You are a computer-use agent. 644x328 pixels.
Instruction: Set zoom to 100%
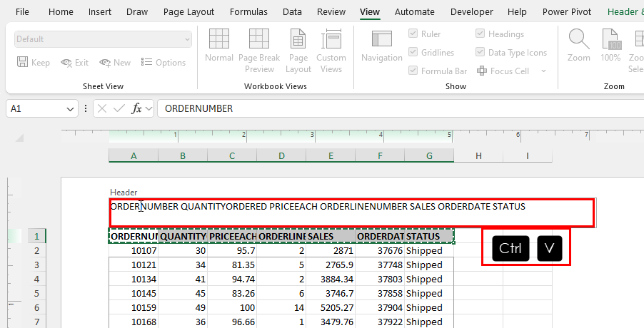pyautogui.click(x=610, y=46)
